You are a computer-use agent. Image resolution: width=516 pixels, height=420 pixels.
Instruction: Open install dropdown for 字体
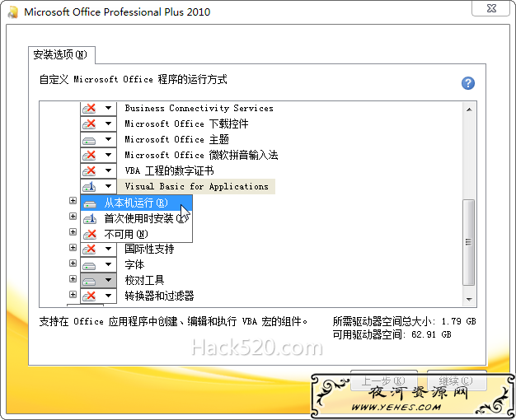click(x=108, y=264)
